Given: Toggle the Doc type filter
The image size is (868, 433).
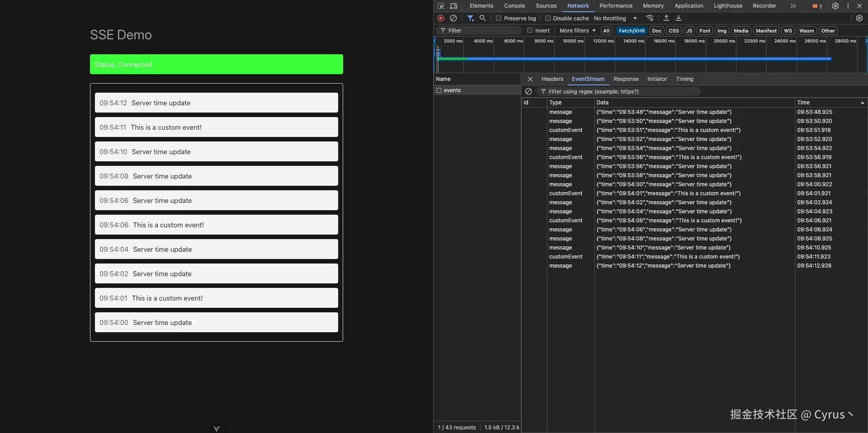Looking at the screenshot, I should point(656,31).
